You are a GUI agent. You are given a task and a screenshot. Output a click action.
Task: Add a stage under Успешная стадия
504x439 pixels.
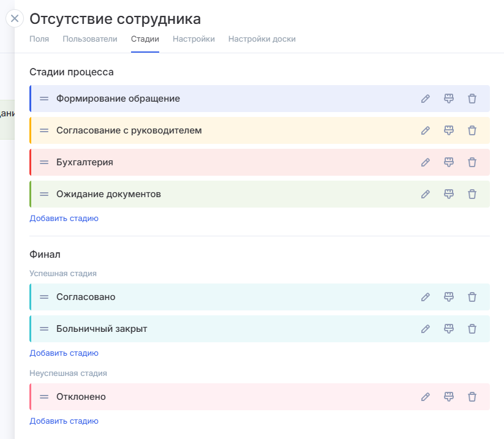(64, 353)
